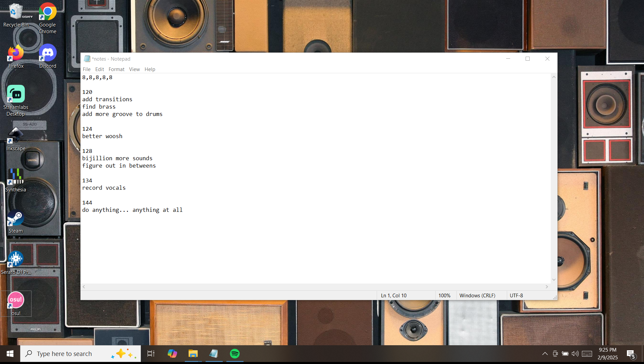The image size is (644, 364).
Task: Click the vertical scrollbar down arrow
Action: [554, 280]
